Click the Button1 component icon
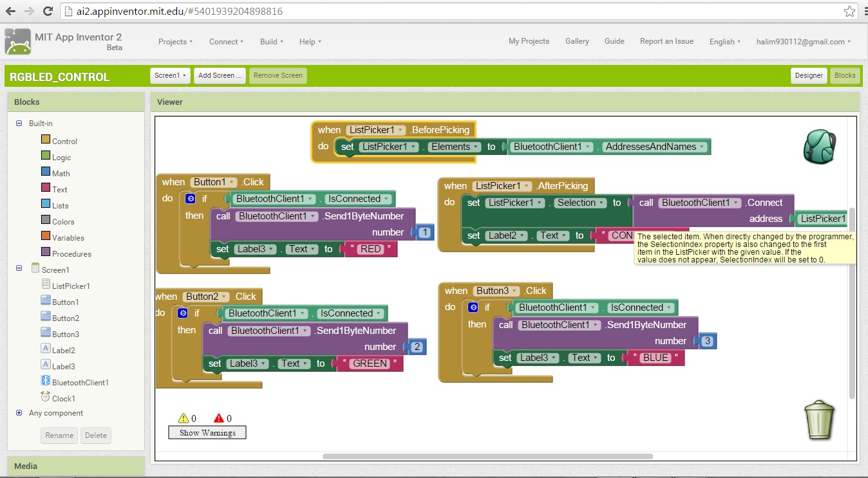868x478 pixels. tap(46, 300)
